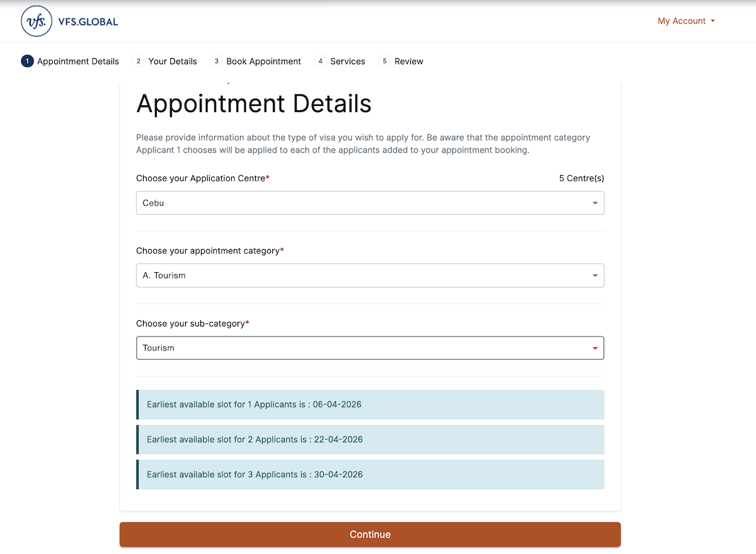Image resolution: width=756 pixels, height=554 pixels.
Task: Switch to the Book Appointment step
Action: click(x=263, y=61)
